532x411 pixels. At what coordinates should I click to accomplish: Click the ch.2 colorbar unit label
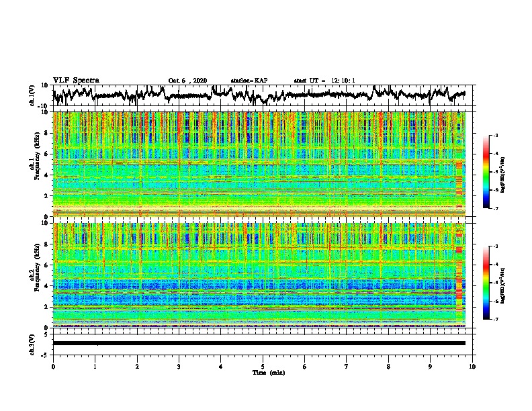pos(503,285)
